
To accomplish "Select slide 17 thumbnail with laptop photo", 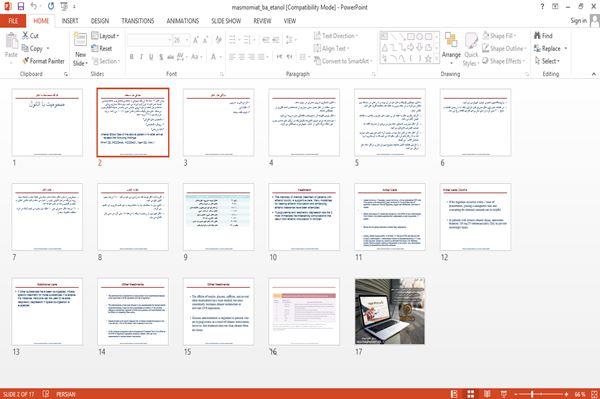I will (390, 311).
